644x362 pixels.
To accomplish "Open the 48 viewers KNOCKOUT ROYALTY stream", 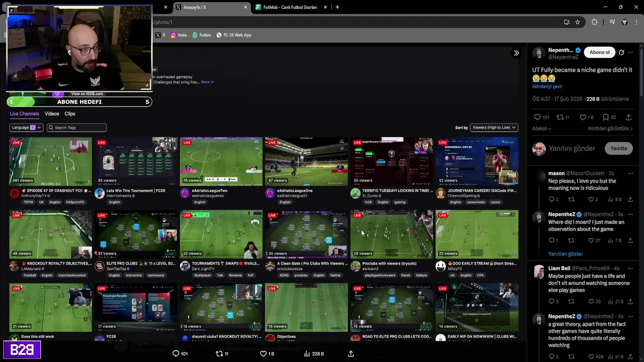I will click(50, 234).
